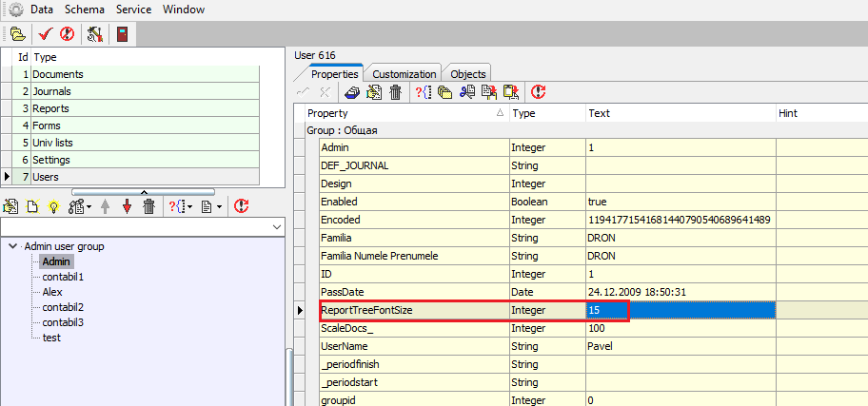868x406 pixels.
Task: Sort by the Property column header
Action: 408,113
